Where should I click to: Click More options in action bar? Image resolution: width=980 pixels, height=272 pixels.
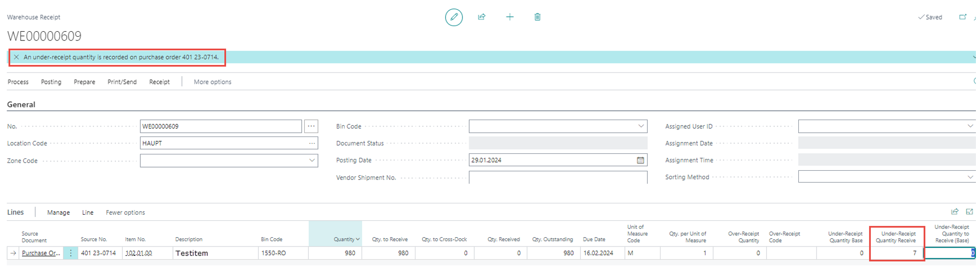pyautogui.click(x=212, y=82)
